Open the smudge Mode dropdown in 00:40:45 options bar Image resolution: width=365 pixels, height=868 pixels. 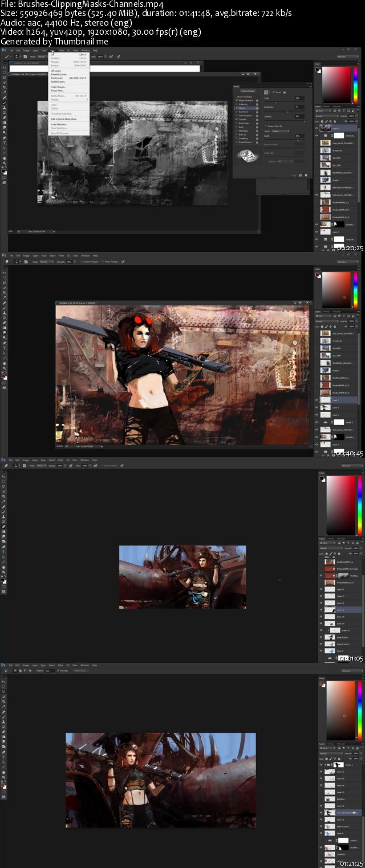pyautogui.click(x=47, y=262)
